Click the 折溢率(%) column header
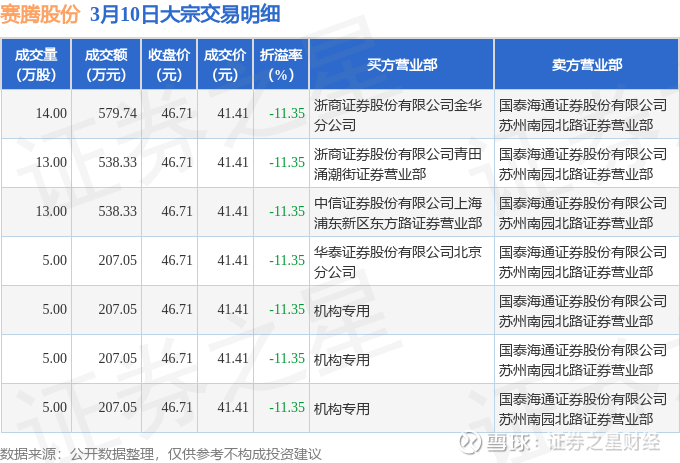680x463 pixels. click(281, 65)
